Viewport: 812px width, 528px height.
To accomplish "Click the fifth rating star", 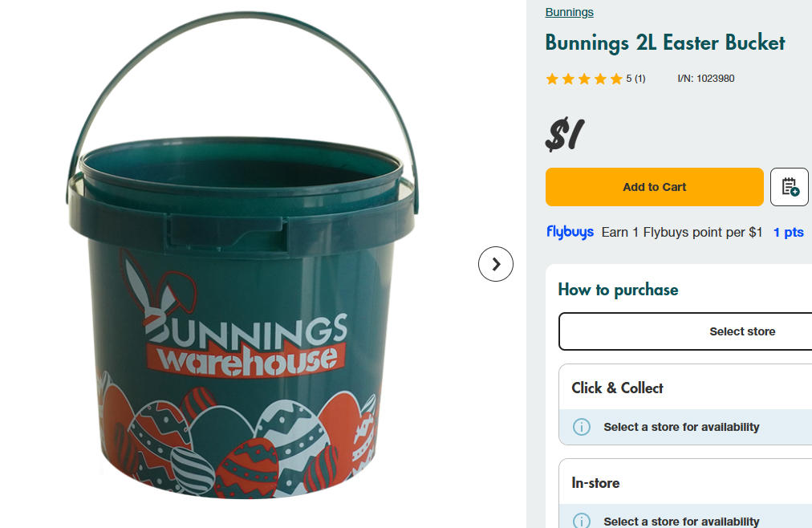I will pos(616,79).
